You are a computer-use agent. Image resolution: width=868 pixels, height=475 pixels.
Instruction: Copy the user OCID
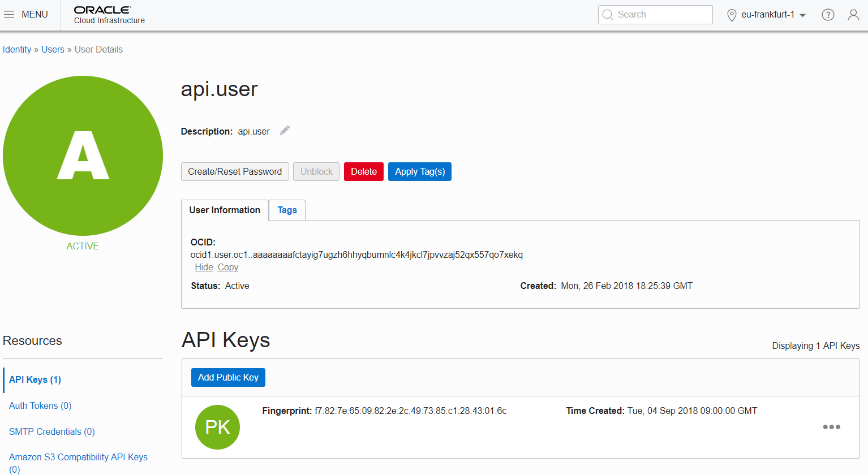[228, 267]
